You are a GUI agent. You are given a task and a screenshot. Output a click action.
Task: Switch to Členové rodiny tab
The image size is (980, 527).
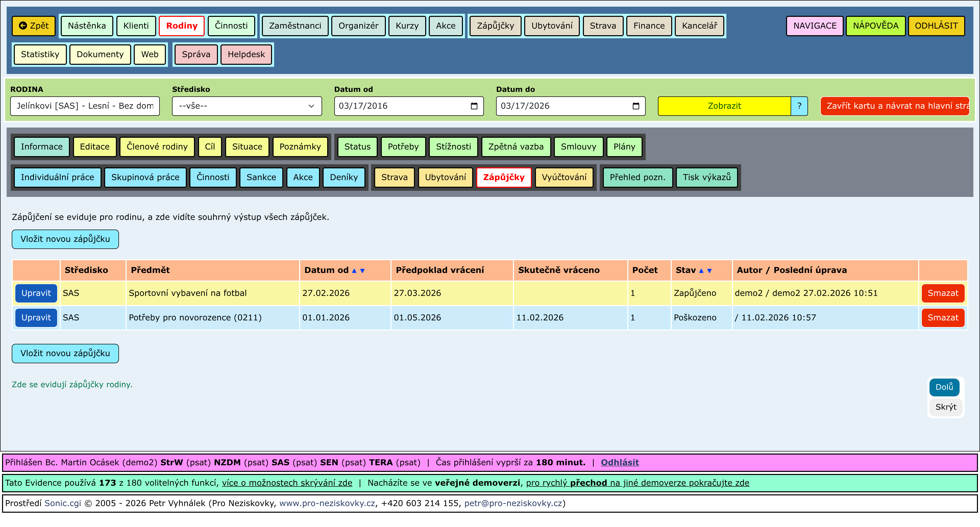coord(157,147)
